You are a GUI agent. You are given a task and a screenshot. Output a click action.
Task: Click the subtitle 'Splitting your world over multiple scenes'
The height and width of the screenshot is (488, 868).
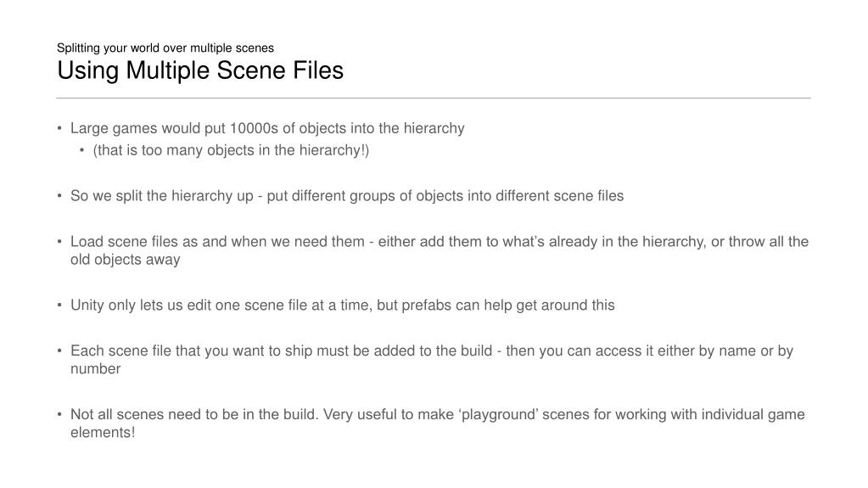165,48
